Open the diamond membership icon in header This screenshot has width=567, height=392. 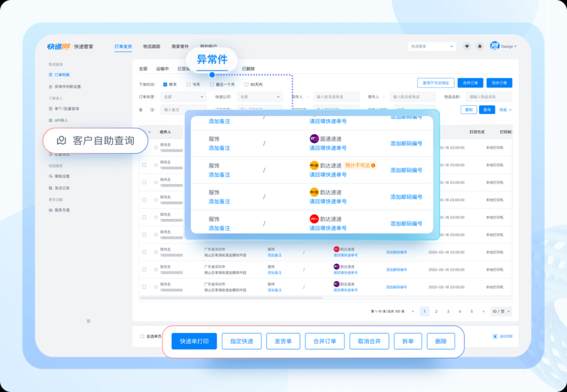pos(467,46)
